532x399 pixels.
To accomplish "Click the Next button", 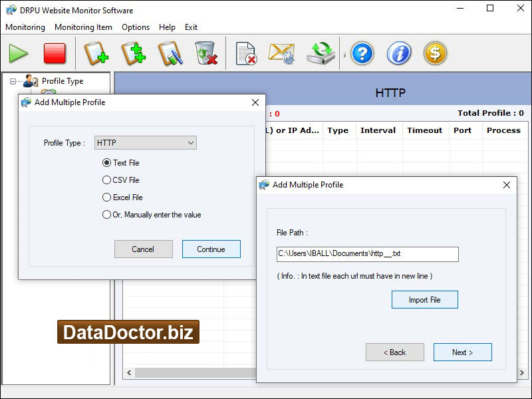I will 463,352.
